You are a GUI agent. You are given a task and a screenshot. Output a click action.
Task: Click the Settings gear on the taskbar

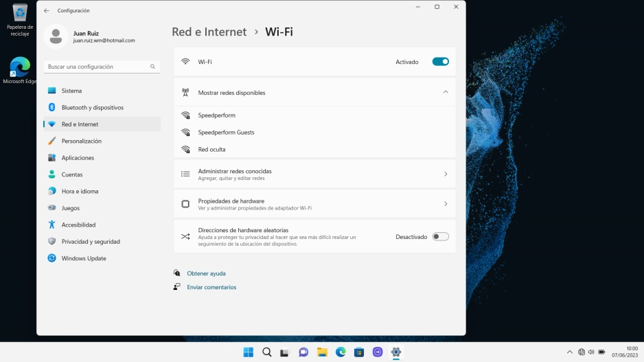(396, 352)
